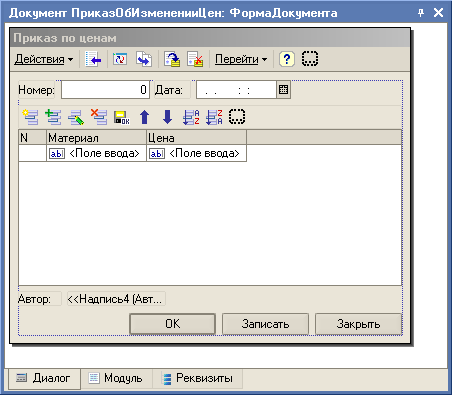Screen dimensions: 452x395
Task: Click the yellow help question mark icon
Action: click(x=287, y=59)
